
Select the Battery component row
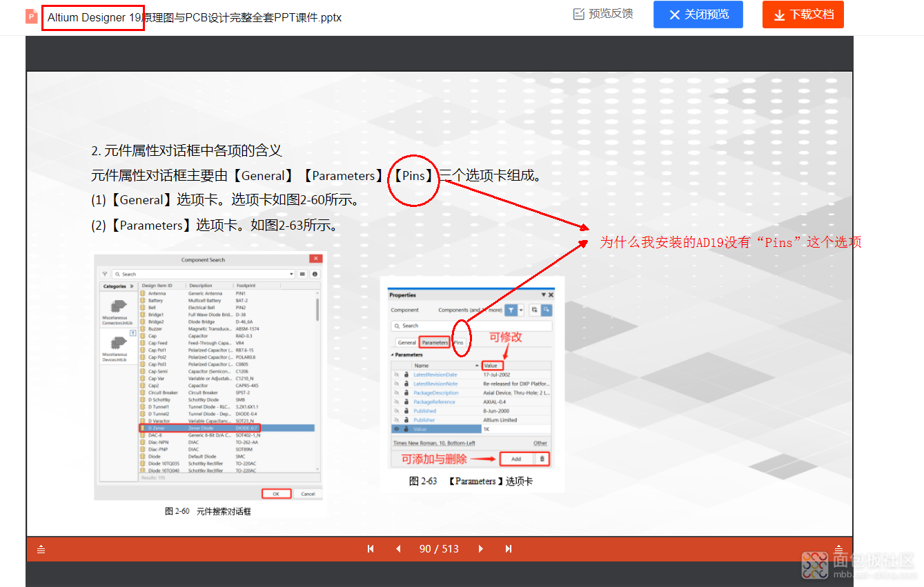227,301
